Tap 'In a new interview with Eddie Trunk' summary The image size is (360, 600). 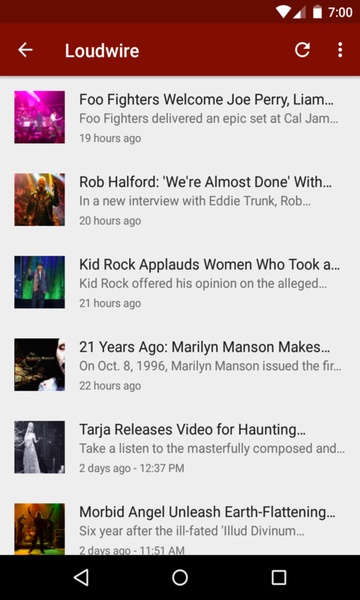coord(195,201)
